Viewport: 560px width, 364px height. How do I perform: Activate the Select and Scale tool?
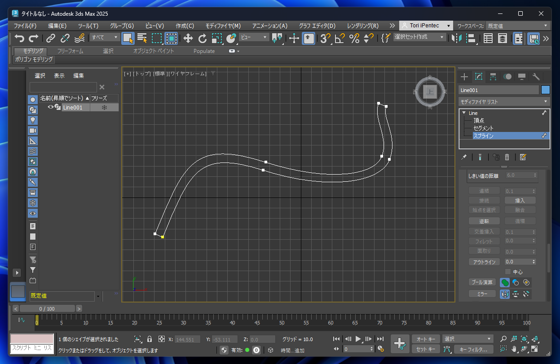click(217, 38)
